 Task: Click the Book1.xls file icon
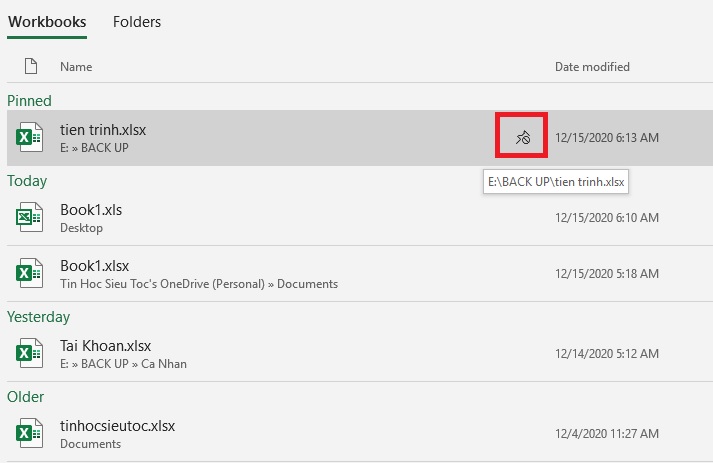tap(30, 217)
